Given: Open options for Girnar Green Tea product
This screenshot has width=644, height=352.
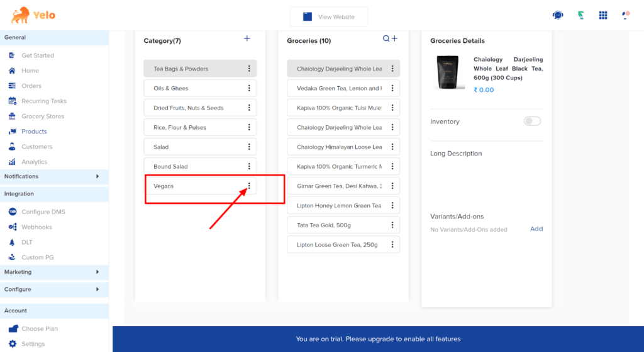Looking at the screenshot, I should point(392,186).
